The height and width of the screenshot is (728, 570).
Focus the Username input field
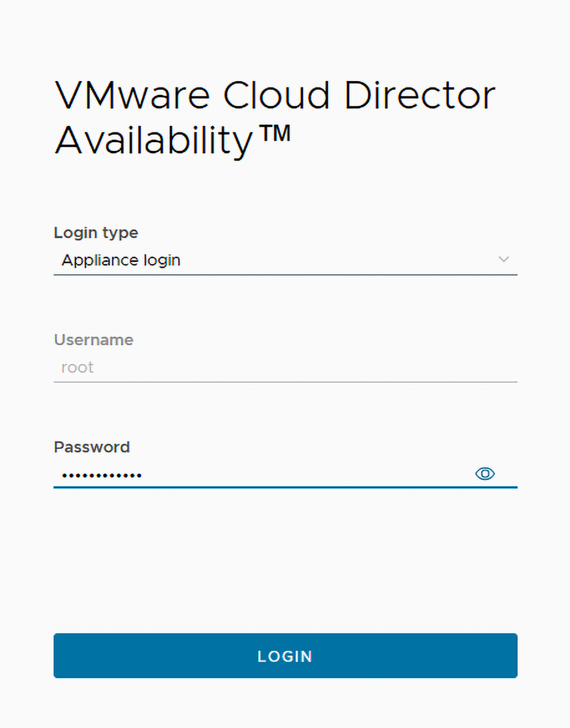point(285,368)
